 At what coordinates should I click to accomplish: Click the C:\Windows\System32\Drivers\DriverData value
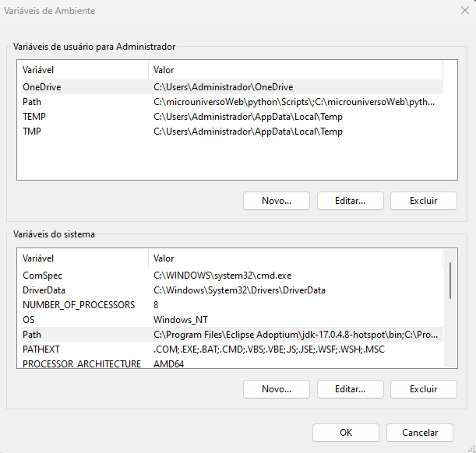coord(239,290)
